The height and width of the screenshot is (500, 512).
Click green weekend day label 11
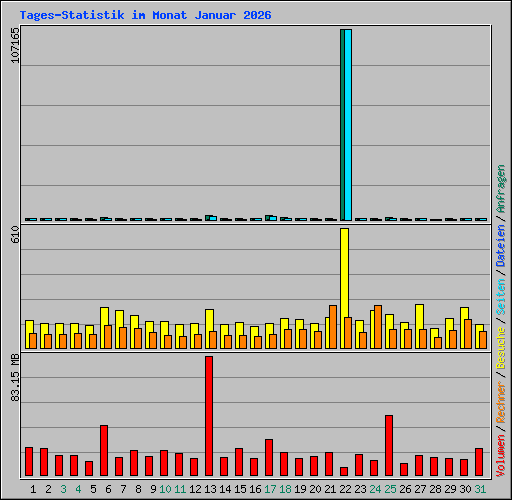click(180, 489)
